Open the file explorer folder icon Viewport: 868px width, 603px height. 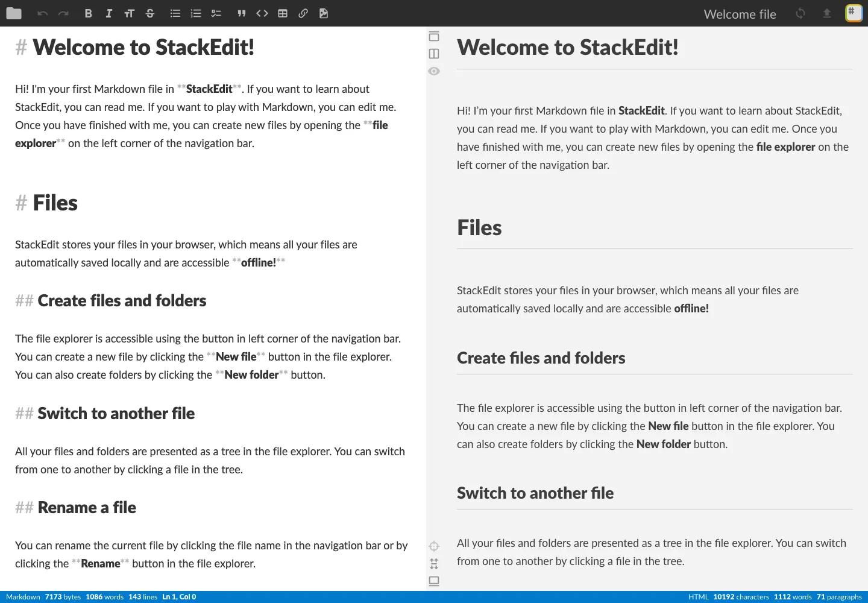click(14, 13)
